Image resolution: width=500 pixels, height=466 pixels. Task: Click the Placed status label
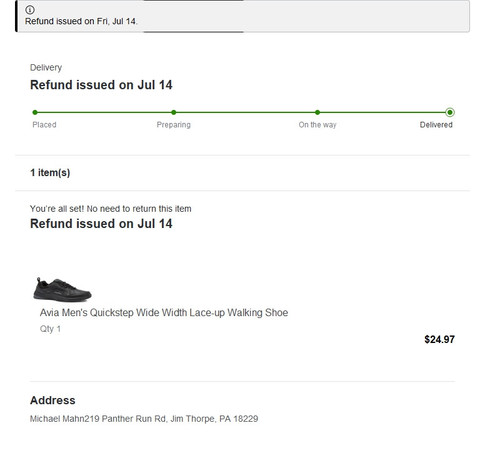click(x=44, y=125)
